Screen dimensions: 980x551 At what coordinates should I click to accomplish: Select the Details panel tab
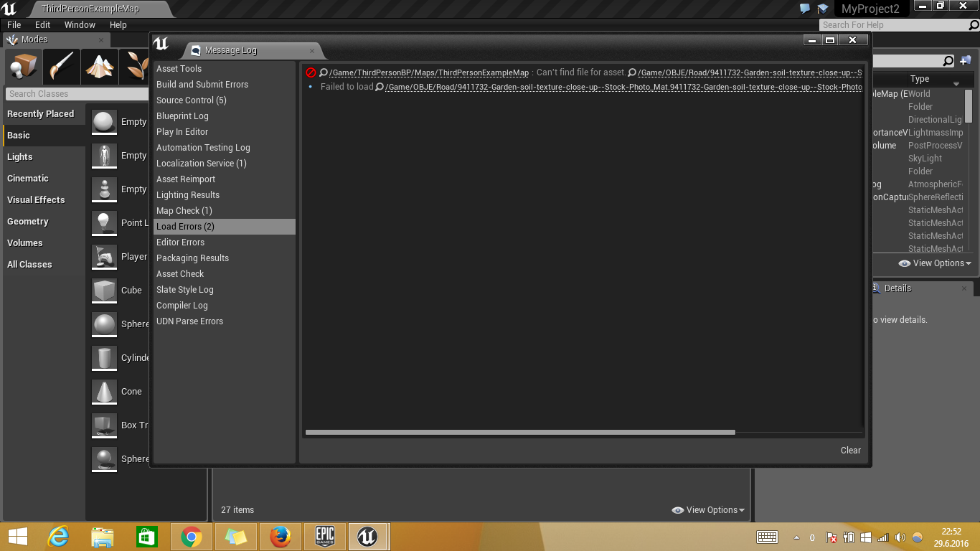[x=897, y=288]
